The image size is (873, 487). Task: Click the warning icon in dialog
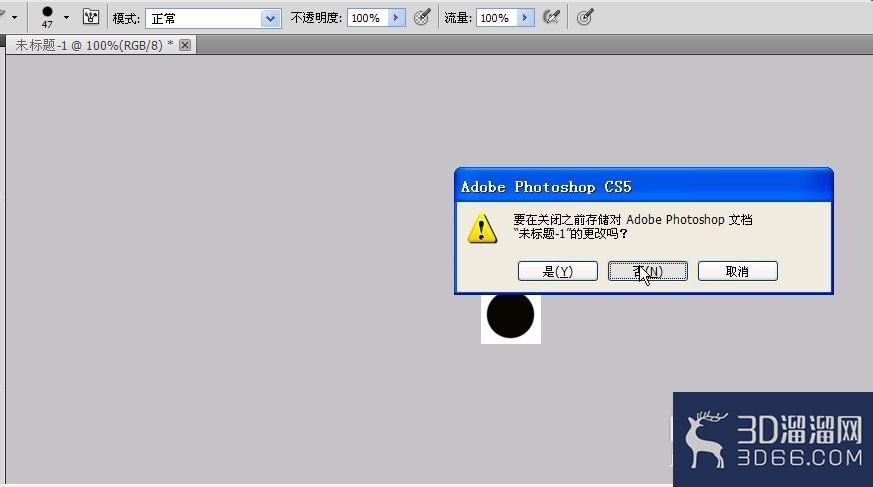tap(482, 228)
